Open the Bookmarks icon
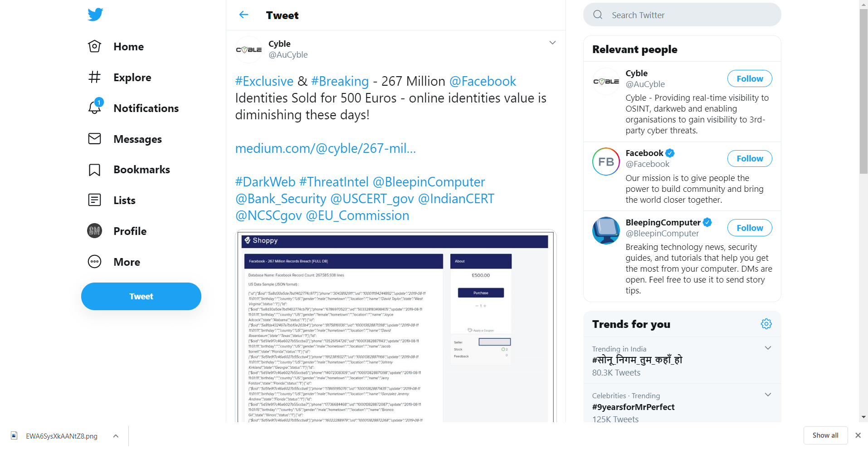Image resolution: width=868 pixels, height=449 pixels. pyautogui.click(x=95, y=170)
